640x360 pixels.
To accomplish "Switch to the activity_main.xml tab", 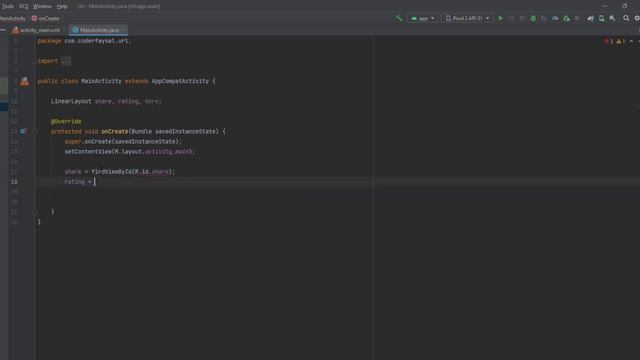I will (x=40, y=30).
